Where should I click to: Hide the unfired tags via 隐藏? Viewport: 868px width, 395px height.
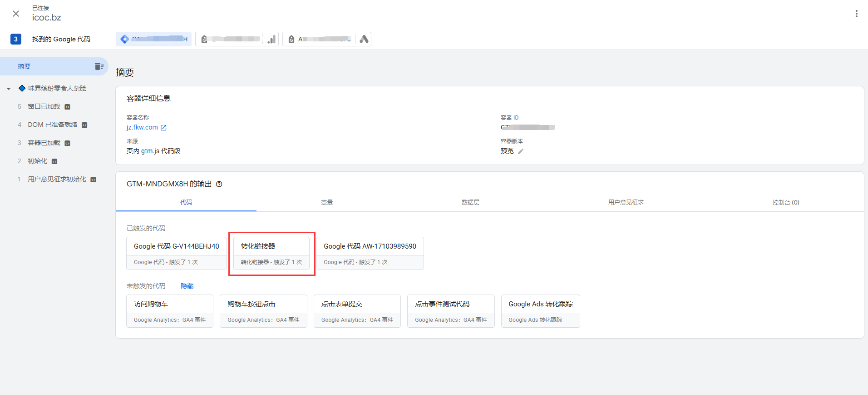coord(187,286)
